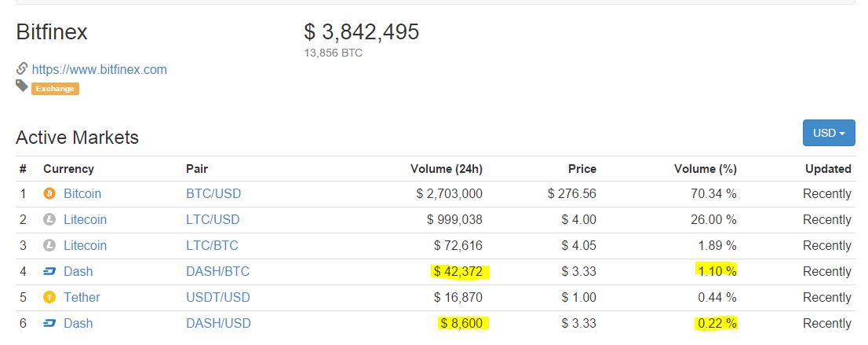Click the Litecoin icon in the LTC/USD row

pyautogui.click(x=49, y=219)
